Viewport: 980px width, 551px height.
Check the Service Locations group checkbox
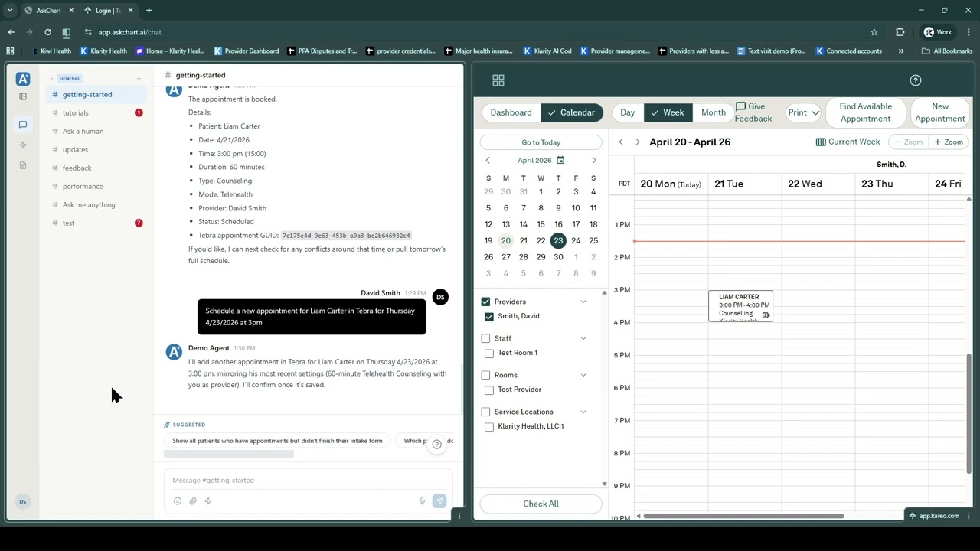coord(485,412)
